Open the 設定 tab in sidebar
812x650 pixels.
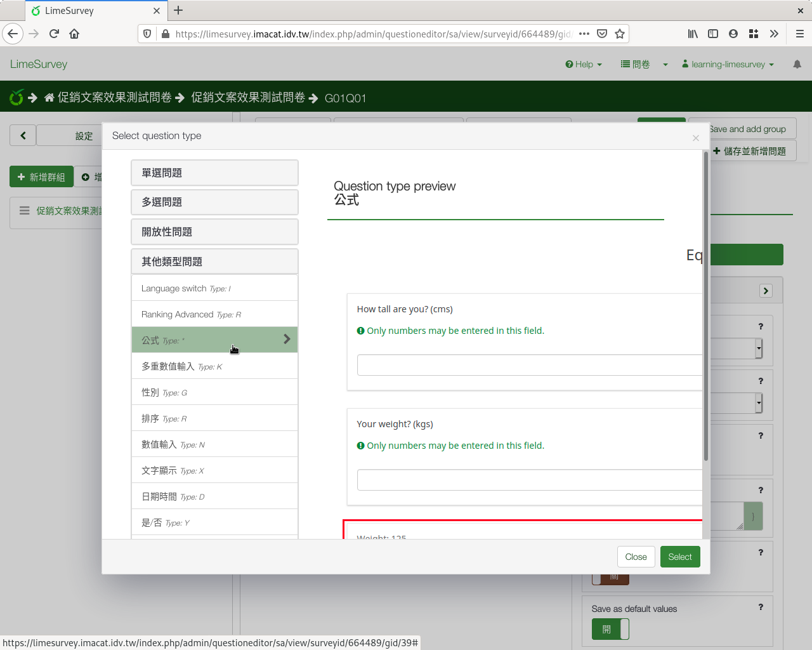pos(84,136)
